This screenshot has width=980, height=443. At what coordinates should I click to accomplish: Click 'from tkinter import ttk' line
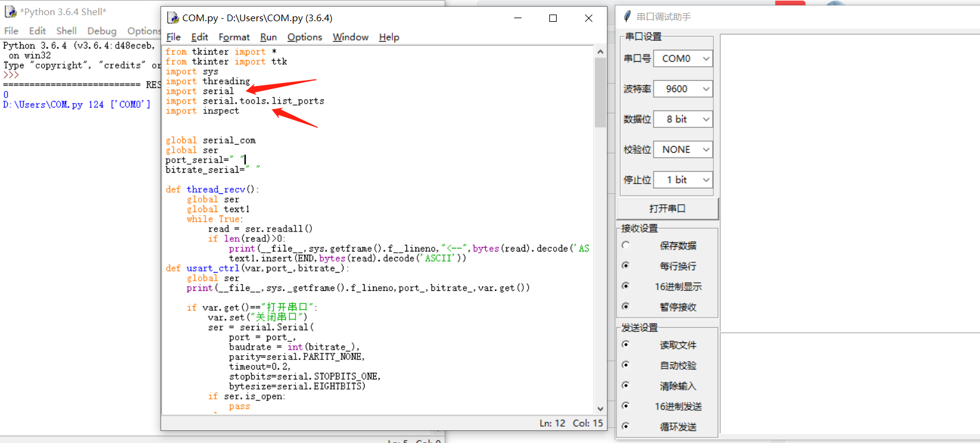click(227, 62)
